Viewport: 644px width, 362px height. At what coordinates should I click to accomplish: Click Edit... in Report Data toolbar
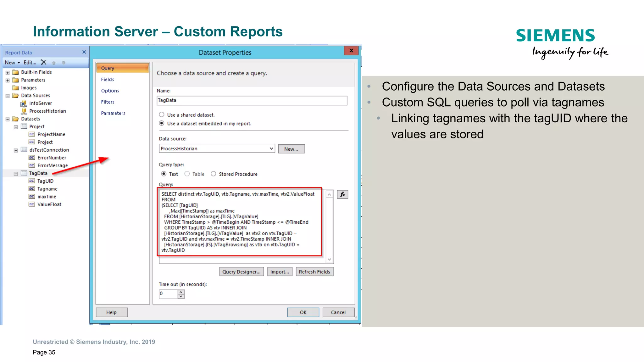pos(30,63)
